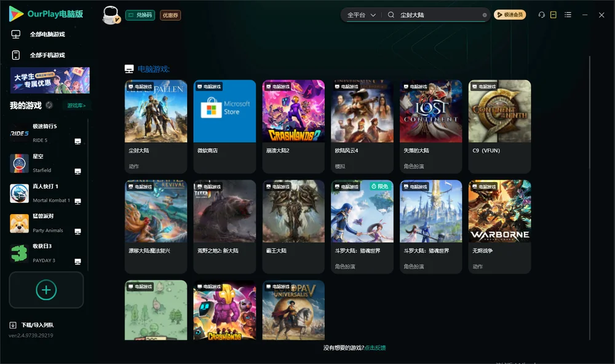Open the 微软商店 Microsoft Store card
This screenshot has height=364, width=615.
point(224,126)
